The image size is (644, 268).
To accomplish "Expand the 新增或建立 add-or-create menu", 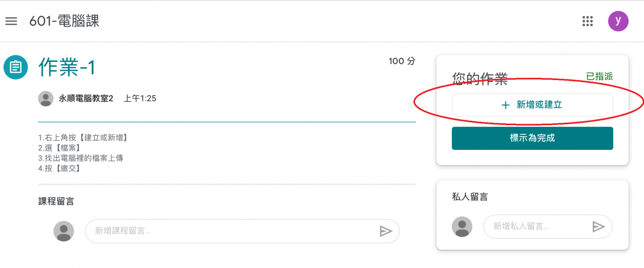I will pyautogui.click(x=532, y=105).
